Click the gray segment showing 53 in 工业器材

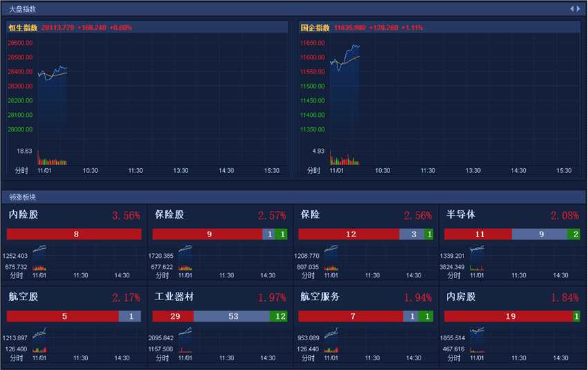coord(232,316)
